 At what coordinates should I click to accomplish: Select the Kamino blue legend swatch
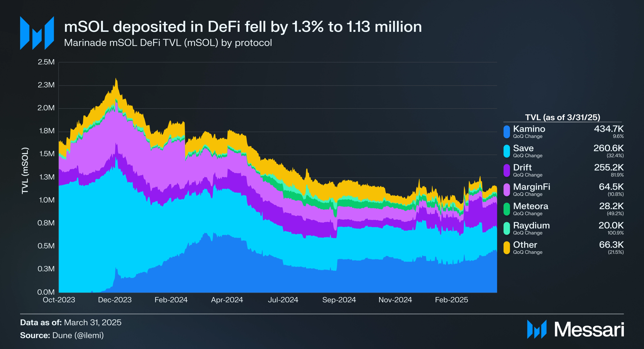(x=507, y=132)
